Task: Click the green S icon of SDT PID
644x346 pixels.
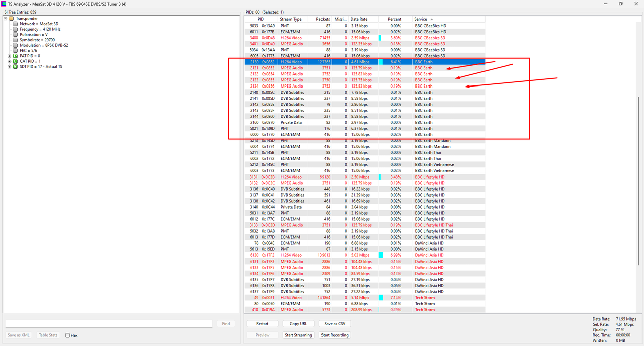Action: click(15, 67)
